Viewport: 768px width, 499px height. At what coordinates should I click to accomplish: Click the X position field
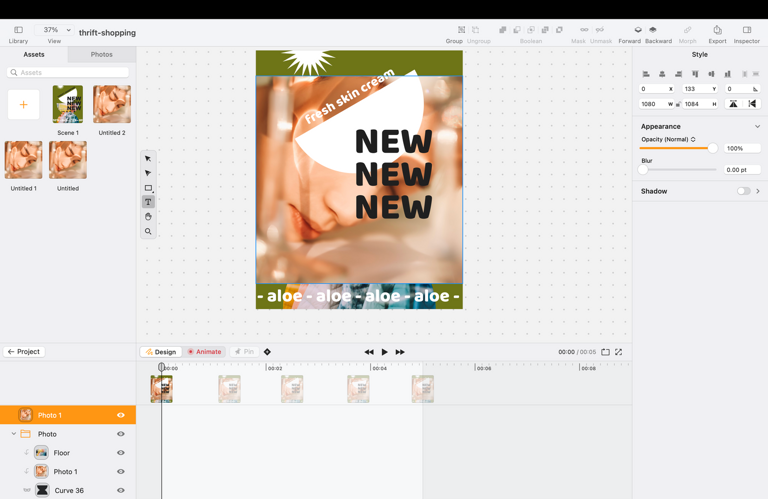click(x=656, y=89)
